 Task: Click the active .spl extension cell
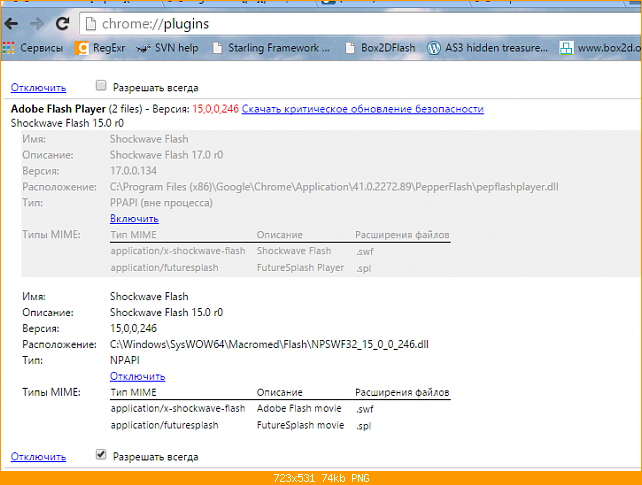coord(363,426)
